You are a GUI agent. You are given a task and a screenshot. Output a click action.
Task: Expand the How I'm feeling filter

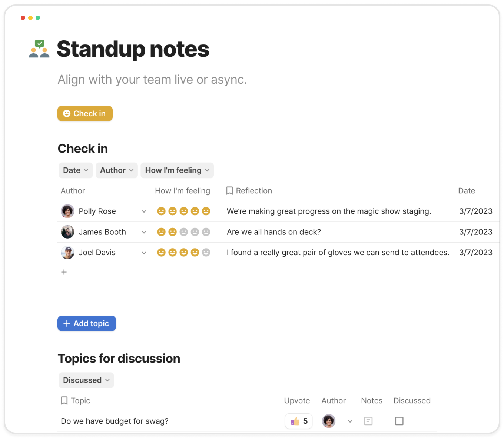coord(177,170)
